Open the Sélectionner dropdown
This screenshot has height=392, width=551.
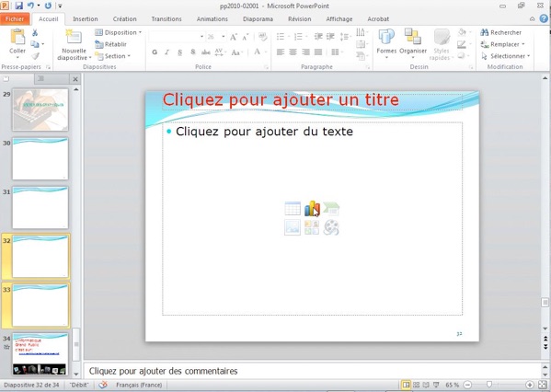pyautogui.click(x=505, y=56)
